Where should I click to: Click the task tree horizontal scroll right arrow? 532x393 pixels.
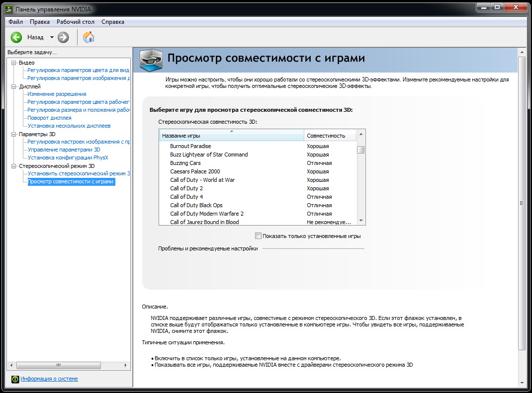click(125, 365)
